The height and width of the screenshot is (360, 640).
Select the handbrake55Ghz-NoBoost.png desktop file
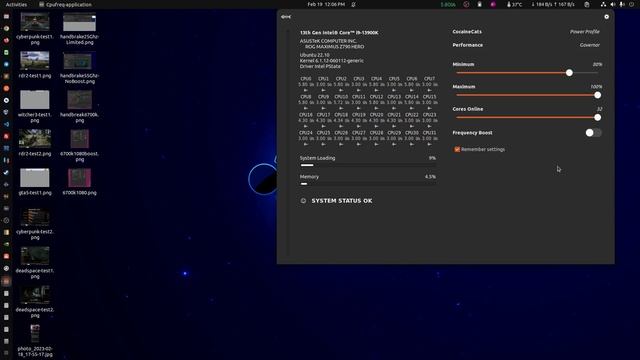click(x=80, y=67)
